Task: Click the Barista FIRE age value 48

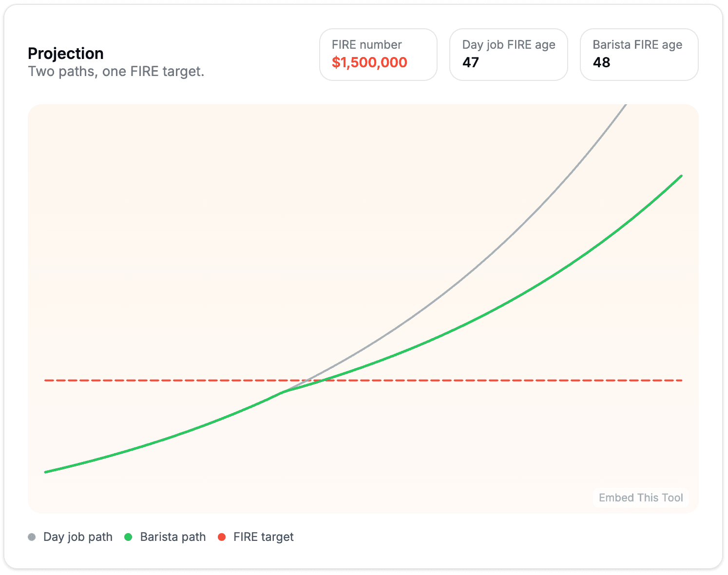Action: tap(601, 62)
